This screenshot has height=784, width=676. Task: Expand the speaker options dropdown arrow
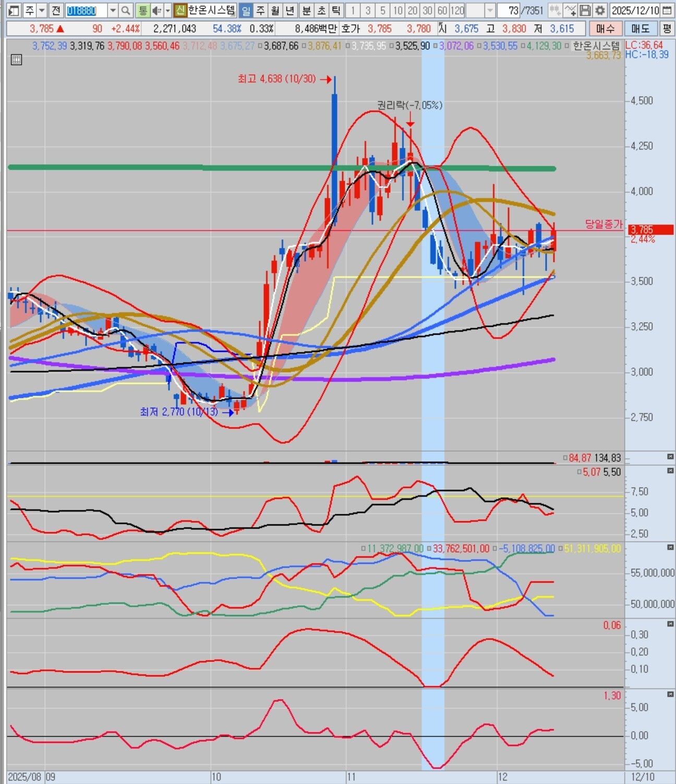pos(167,10)
